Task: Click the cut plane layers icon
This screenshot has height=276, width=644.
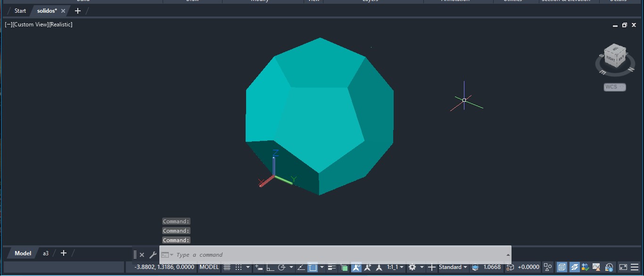Action: point(475,267)
